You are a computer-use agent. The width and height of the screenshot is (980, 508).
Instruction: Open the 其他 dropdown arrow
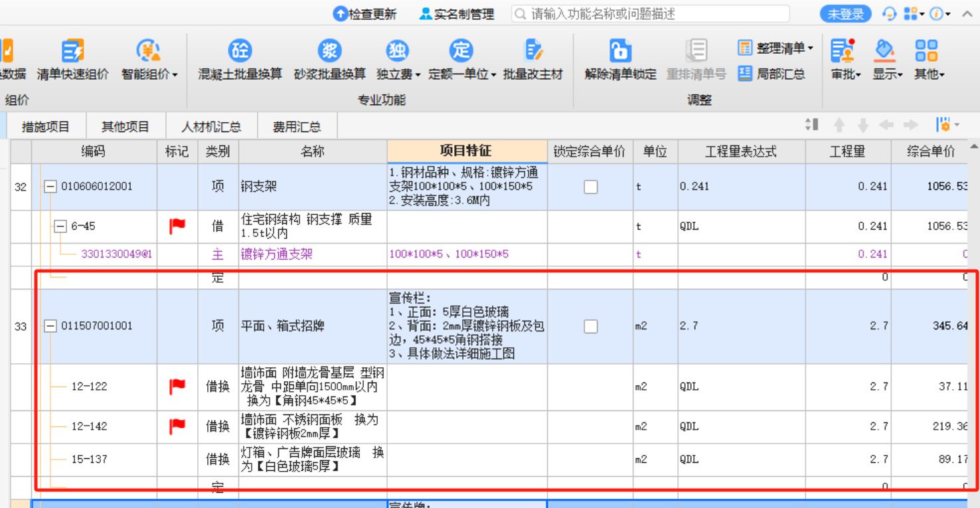(x=941, y=75)
